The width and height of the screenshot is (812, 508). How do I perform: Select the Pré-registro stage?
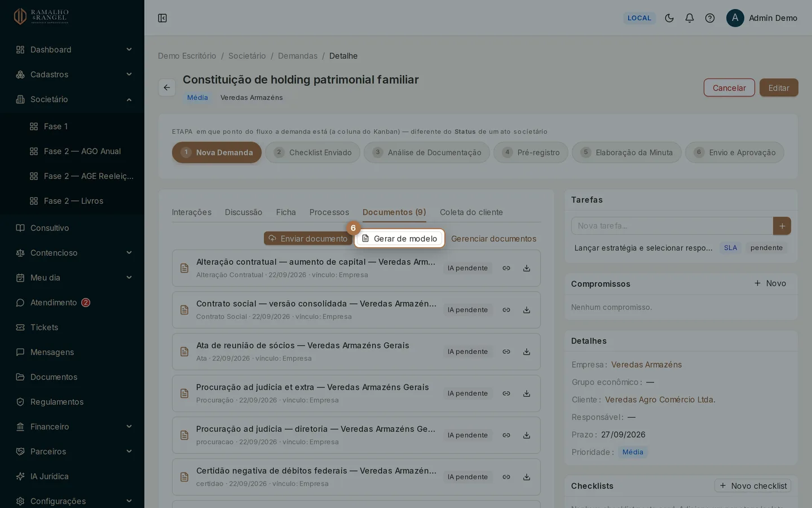[x=531, y=152]
